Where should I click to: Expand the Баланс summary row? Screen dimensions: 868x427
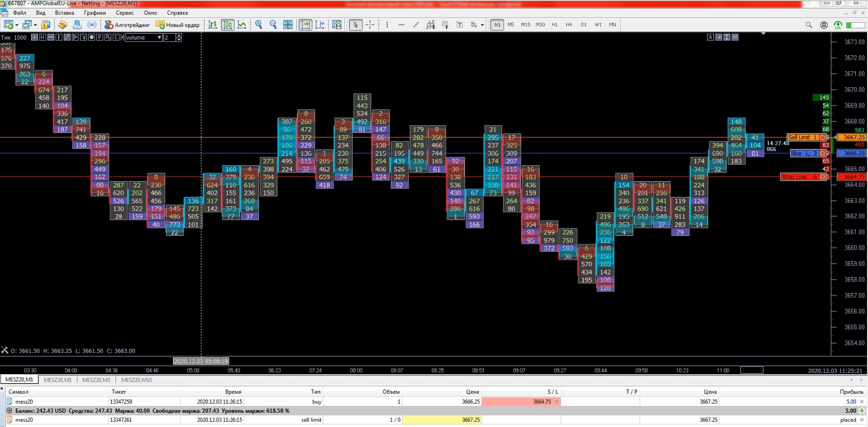(x=9, y=411)
